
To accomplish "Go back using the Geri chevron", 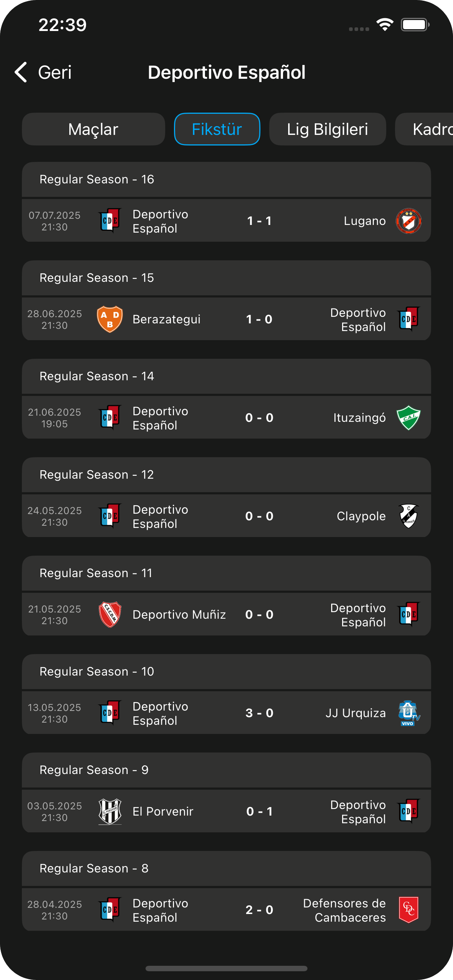I will pos(21,72).
